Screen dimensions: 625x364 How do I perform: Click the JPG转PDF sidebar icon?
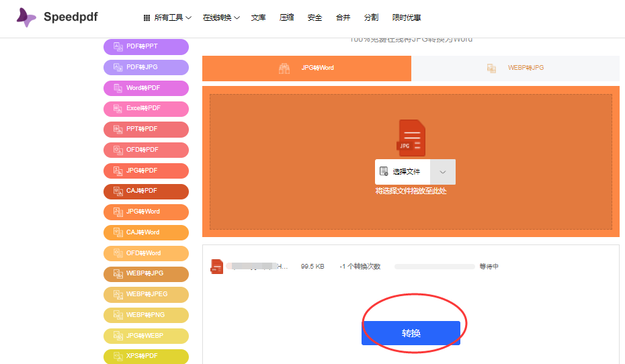[x=118, y=171]
